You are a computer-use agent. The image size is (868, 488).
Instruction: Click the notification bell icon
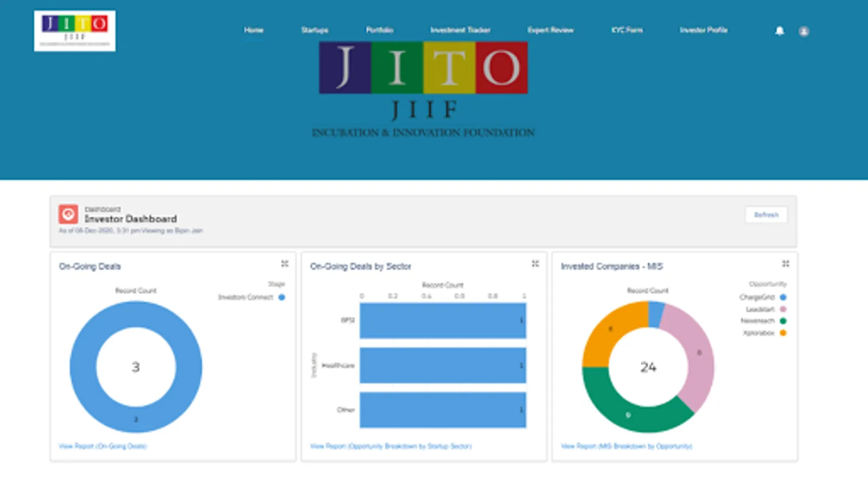tap(780, 31)
